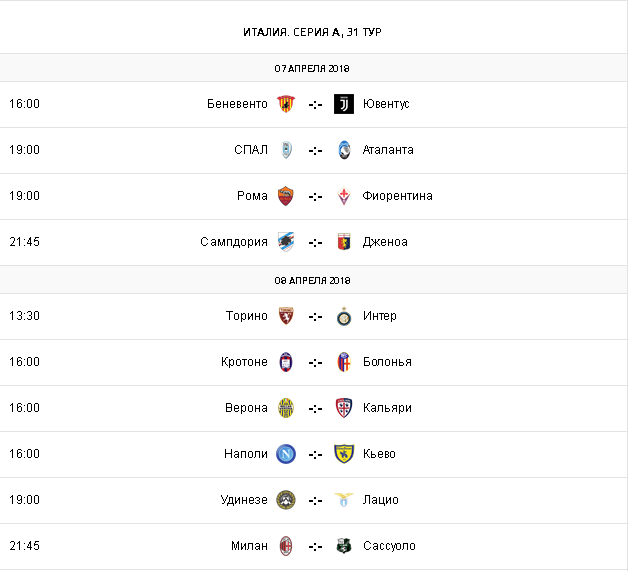Select the Сассуоло team name
This screenshot has width=628, height=571.
point(389,546)
